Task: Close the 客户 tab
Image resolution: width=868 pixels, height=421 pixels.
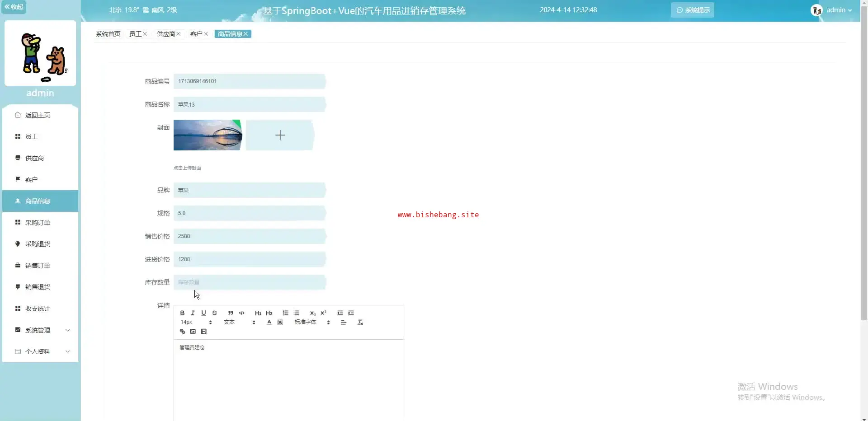Action: pos(206,34)
